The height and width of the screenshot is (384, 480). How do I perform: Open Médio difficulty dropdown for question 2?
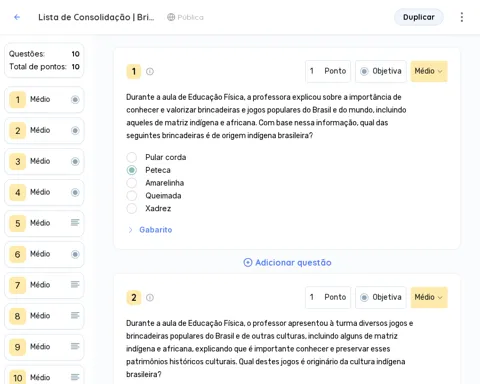pos(429,297)
